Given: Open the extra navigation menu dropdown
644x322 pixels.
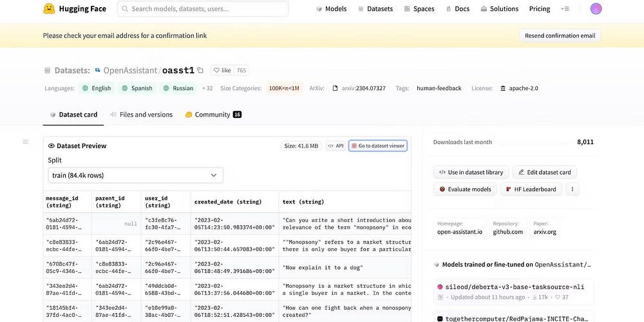Looking at the screenshot, I should (x=565, y=9).
